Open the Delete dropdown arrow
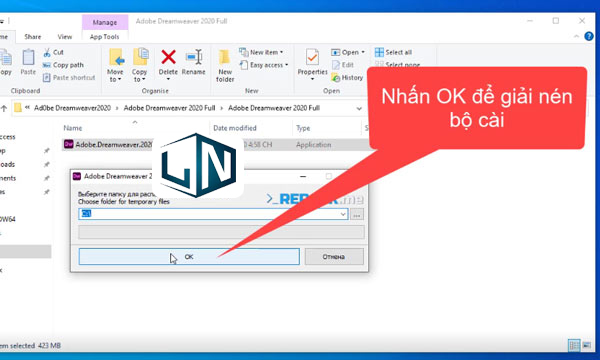Screen dimensions: 600x360 168,79
